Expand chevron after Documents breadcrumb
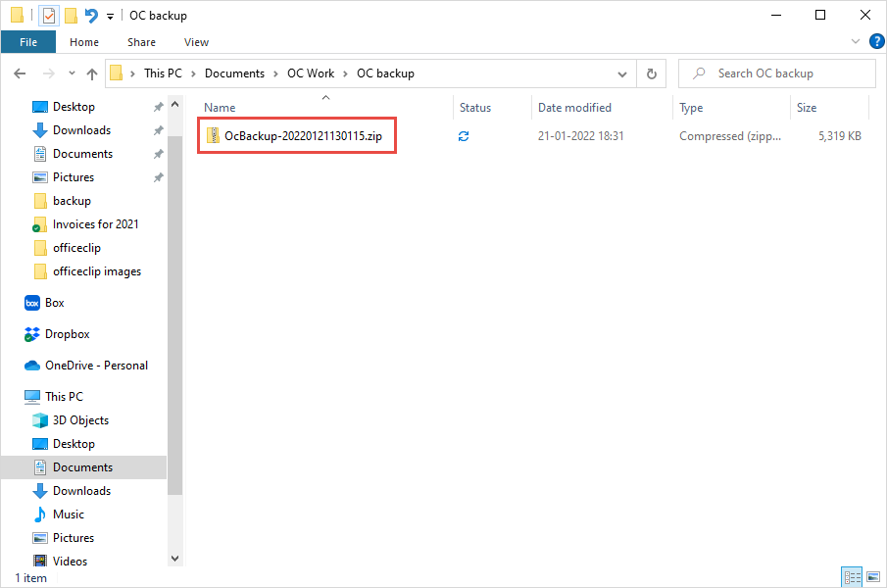Viewport: 887px width, 588px height. point(276,74)
